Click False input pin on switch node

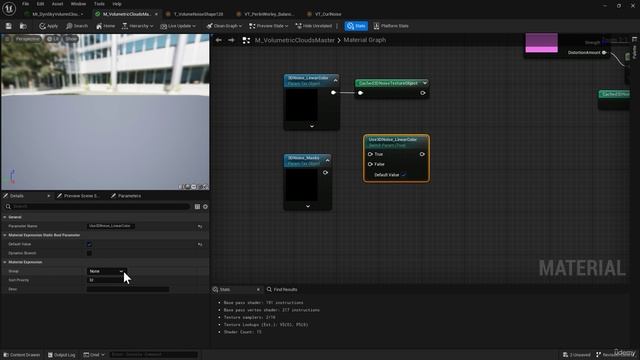click(x=370, y=164)
